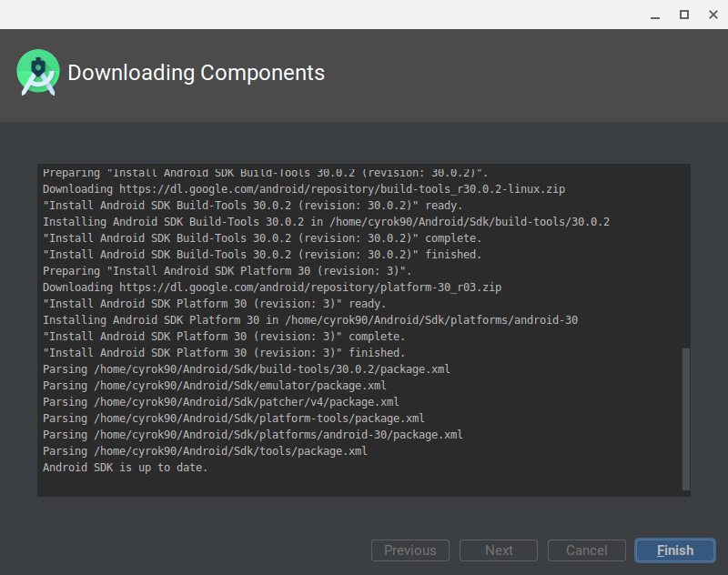Viewport: 728px width, 575px height.
Task: Maximize the setup wizard window
Action: pyautogui.click(x=684, y=15)
